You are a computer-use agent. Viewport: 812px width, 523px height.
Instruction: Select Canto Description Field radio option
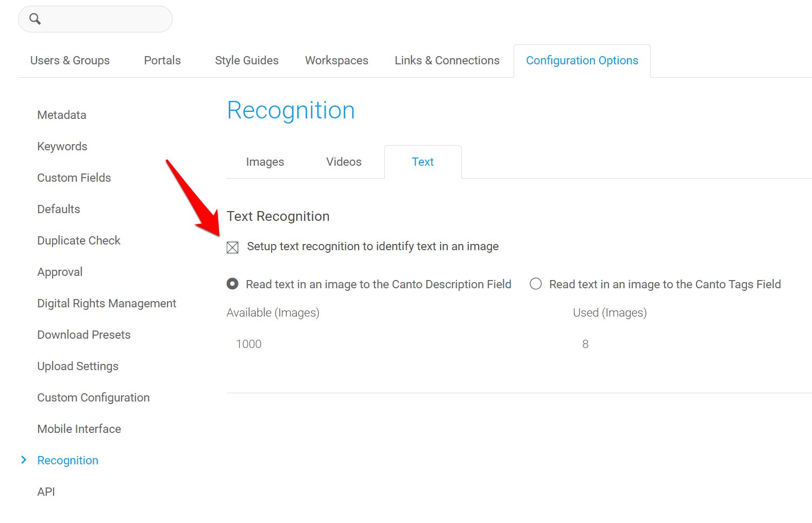232,284
